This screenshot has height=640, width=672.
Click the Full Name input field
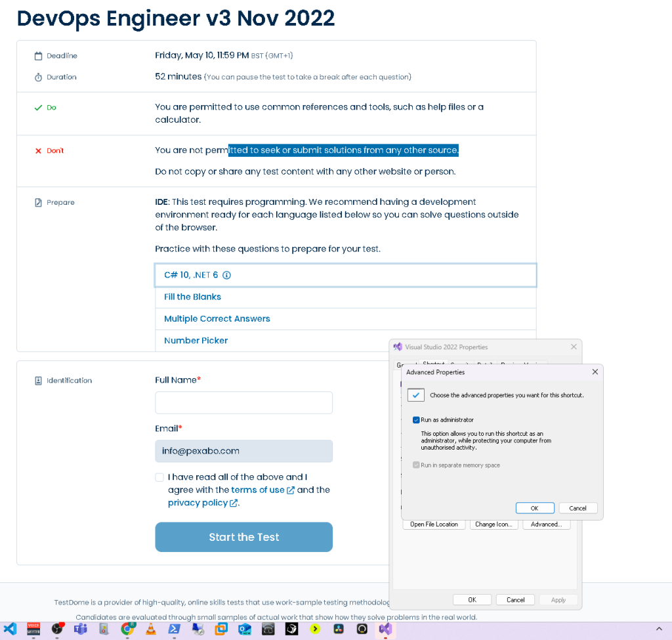click(x=244, y=402)
